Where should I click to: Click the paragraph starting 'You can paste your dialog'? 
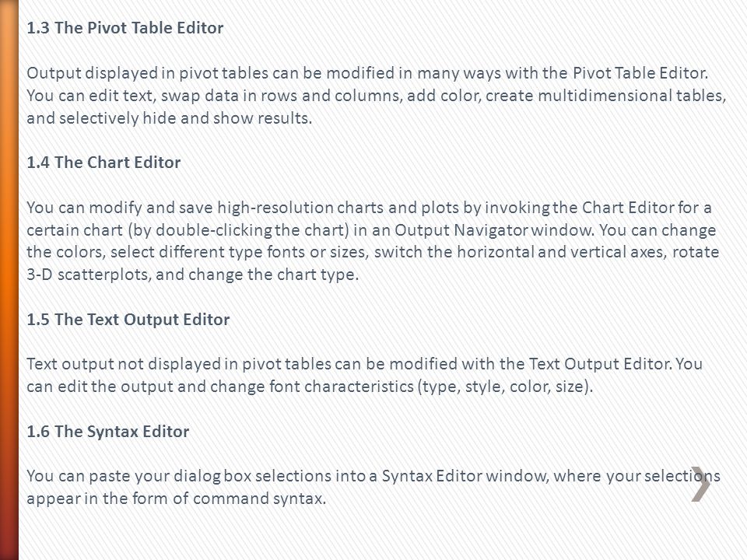(373, 487)
